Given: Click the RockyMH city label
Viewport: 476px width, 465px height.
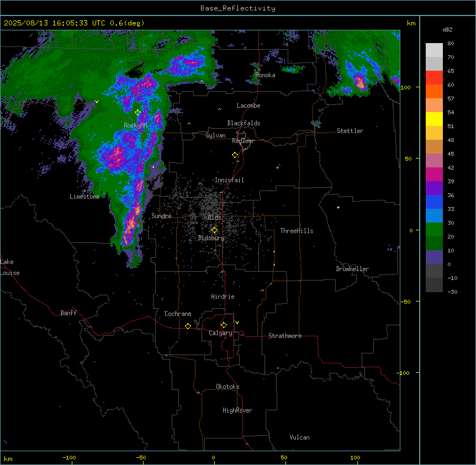Looking at the screenshot, I should pyautogui.click(x=135, y=125).
